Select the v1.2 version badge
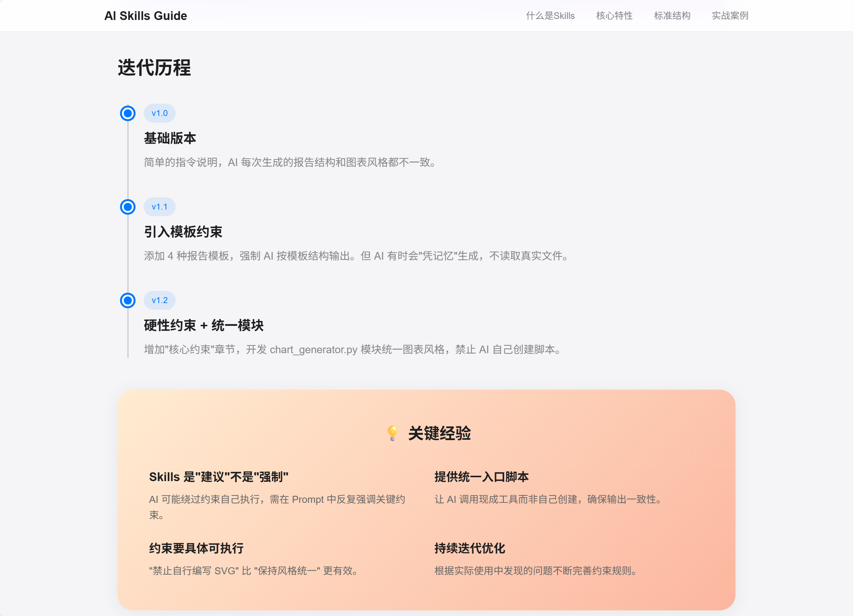The image size is (854, 616). pos(160,301)
